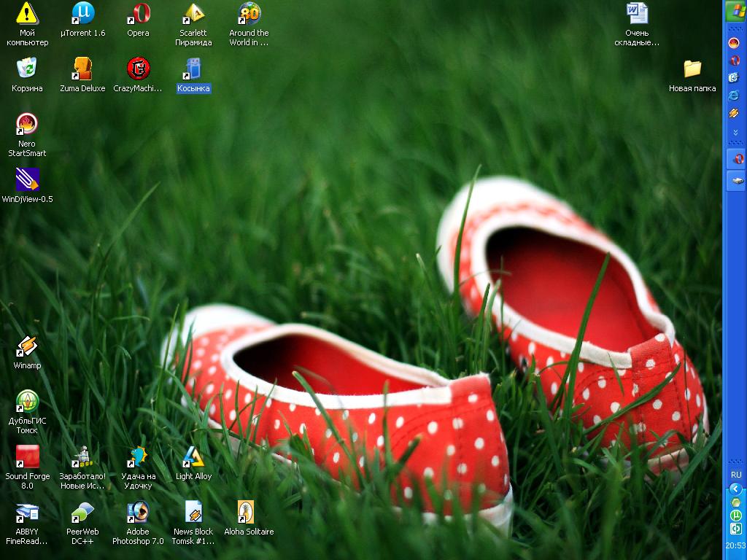Image resolution: width=747 pixels, height=560 pixels.
Task: Click the Internet Explorer Quick Launch icon
Action: tap(734, 96)
